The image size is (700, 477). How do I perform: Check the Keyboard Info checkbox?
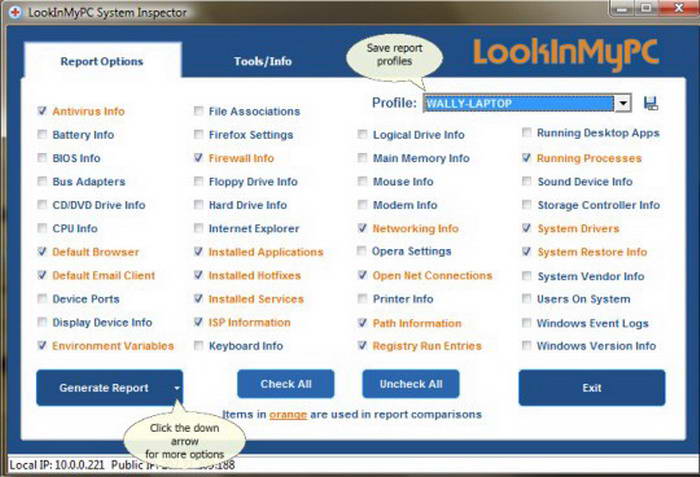point(198,345)
